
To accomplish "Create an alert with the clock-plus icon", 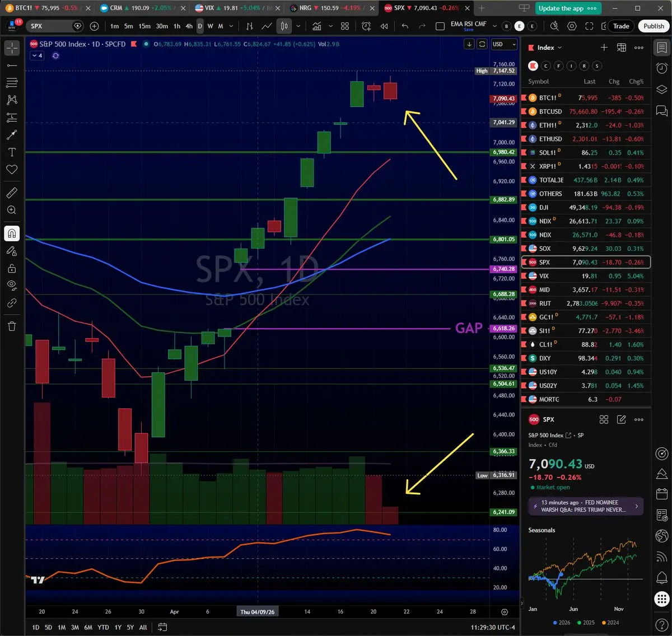I will coord(366,26).
